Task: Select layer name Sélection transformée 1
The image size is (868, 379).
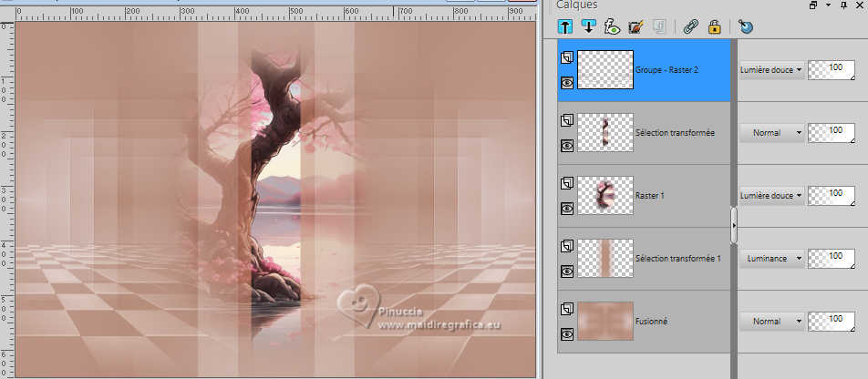Action: [678, 259]
